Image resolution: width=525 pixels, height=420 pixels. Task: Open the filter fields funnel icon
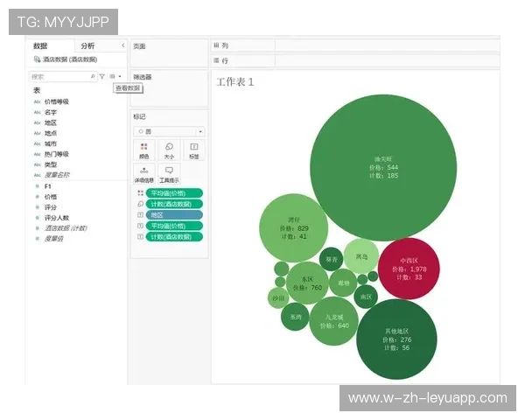point(102,77)
